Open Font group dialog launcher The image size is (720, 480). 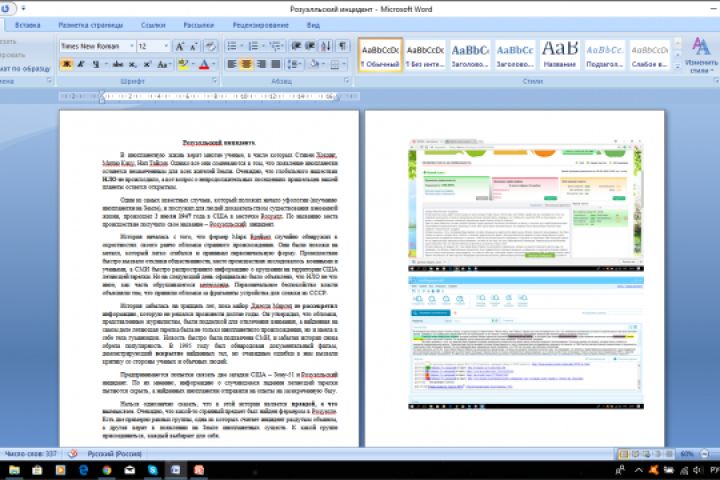214,81
